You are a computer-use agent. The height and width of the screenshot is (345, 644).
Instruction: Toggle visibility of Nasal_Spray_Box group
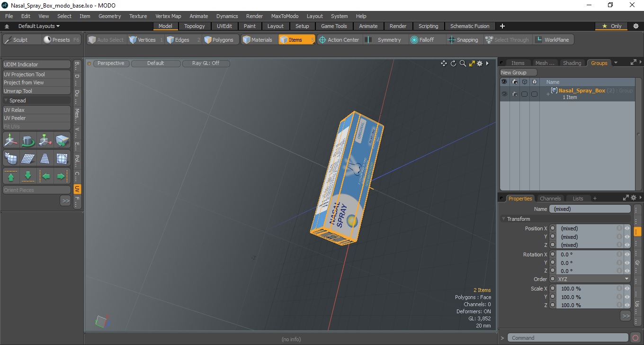[504, 94]
